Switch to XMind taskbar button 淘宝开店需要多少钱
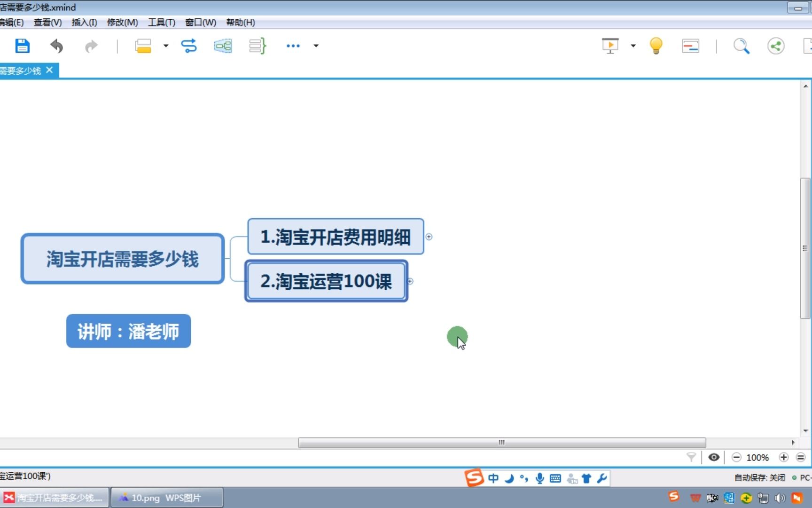The height and width of the screenshot is (508, 812). coord(55,498)
